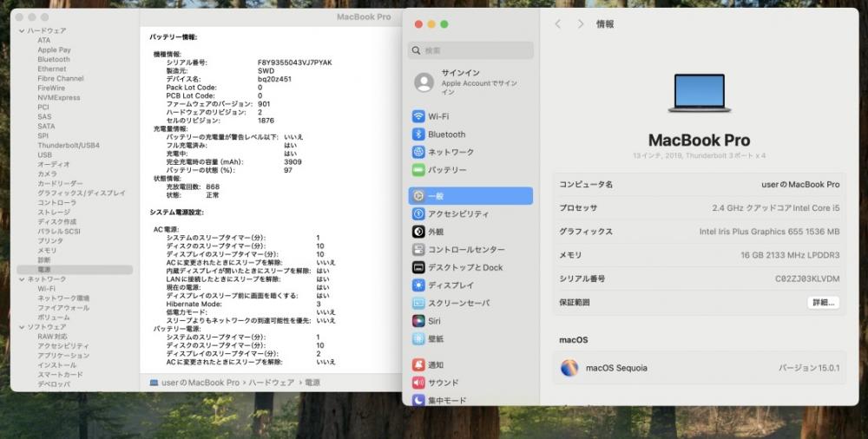Click the macOS Sequoia icon
The image size is (868, 439).
(569, 368)
